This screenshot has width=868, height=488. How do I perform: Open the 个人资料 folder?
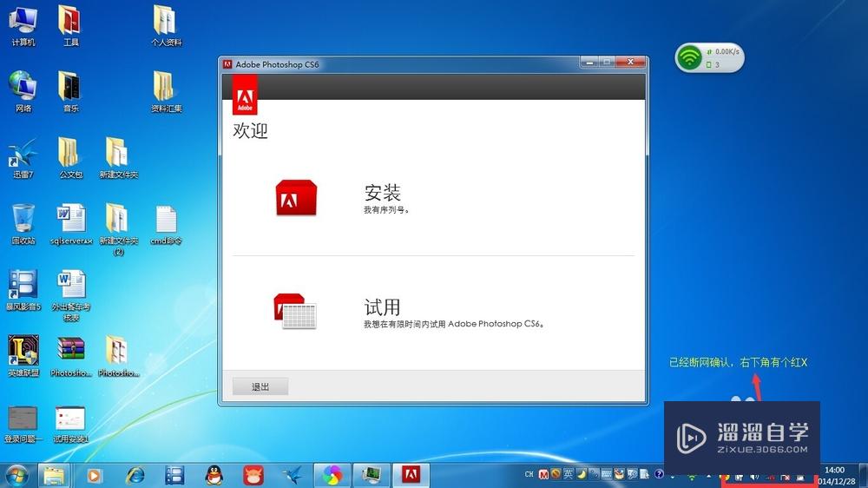point(166,25)
